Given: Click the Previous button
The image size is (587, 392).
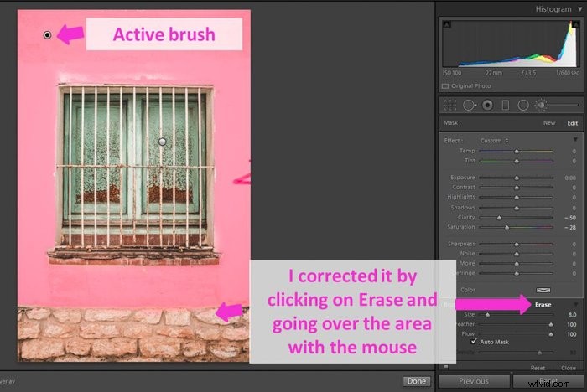Looking at the screenshot, I should click(474, 381).
